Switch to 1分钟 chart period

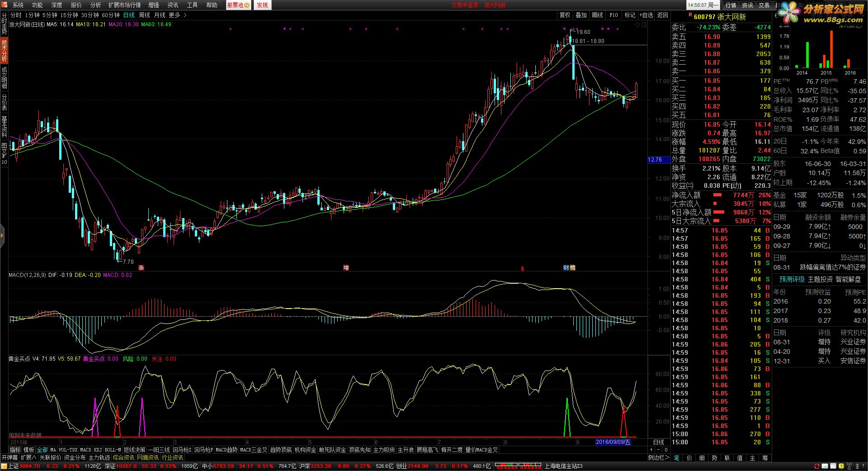[x=32, y=15]
